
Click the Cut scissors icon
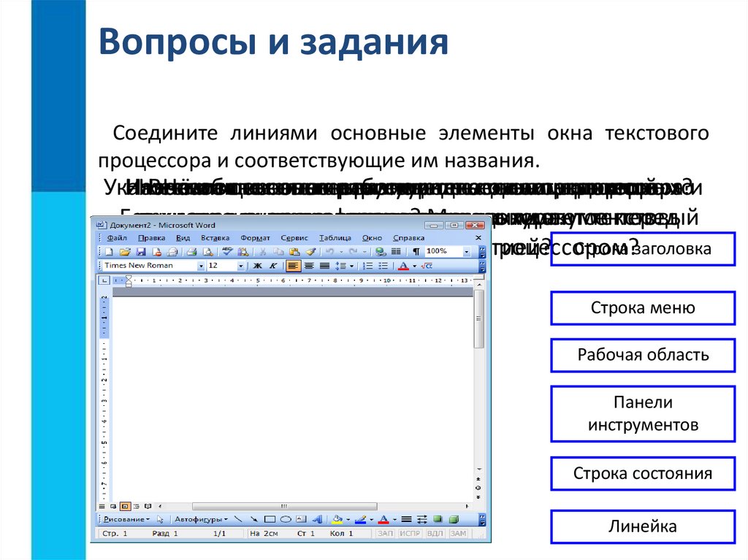(262, 251)
